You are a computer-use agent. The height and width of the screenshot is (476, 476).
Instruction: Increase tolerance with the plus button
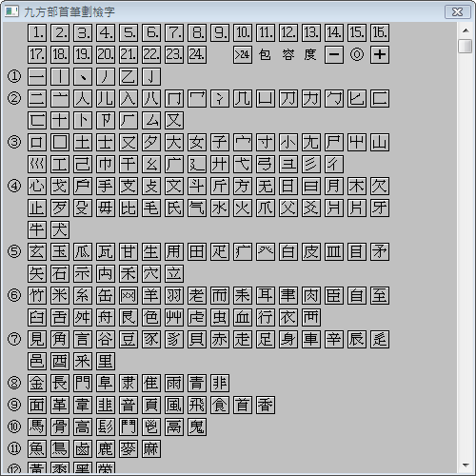380,54
